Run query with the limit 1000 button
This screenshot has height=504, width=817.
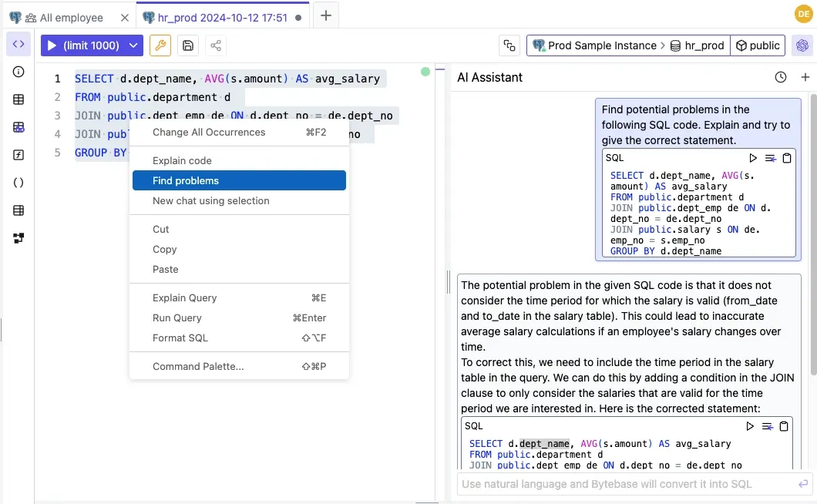[83, 45]
